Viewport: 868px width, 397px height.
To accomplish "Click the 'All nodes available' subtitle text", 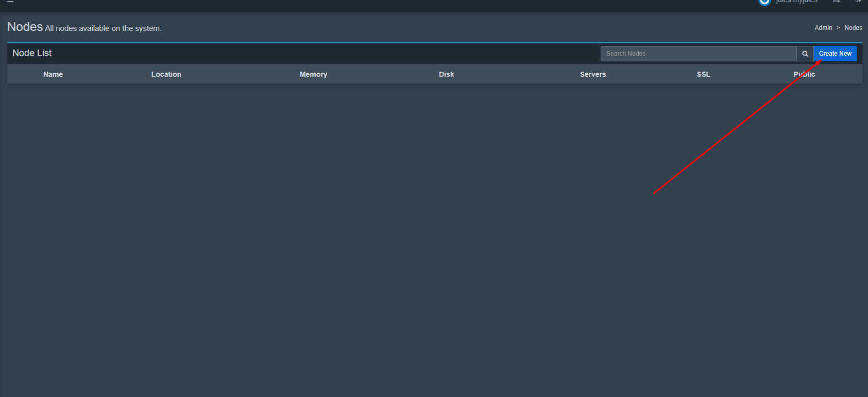I will pyautogui.click(x=103, y=28).
